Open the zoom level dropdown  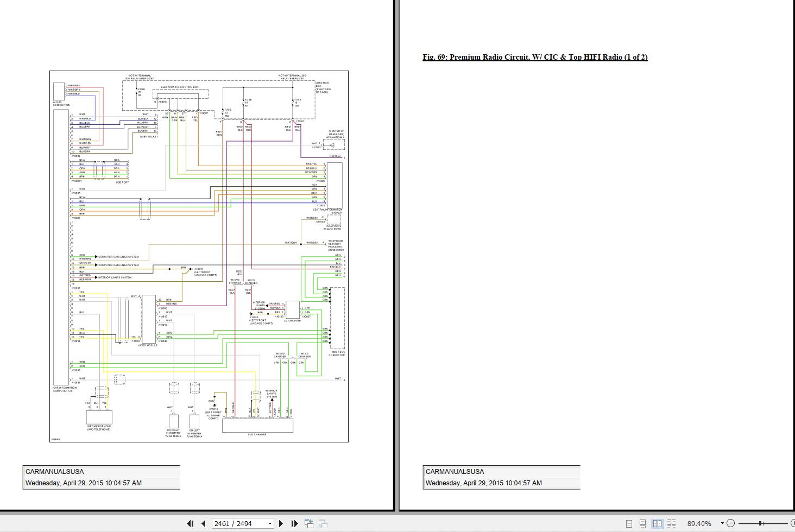(722, 523)
